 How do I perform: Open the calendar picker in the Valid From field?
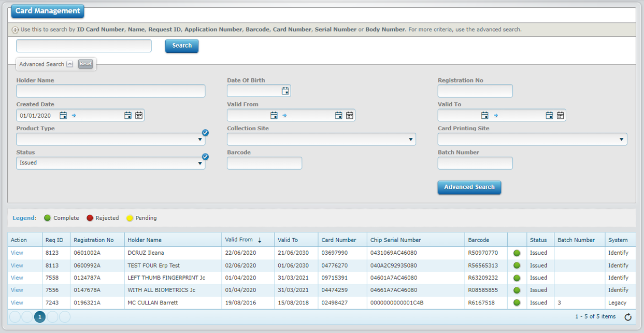point(274,115)
